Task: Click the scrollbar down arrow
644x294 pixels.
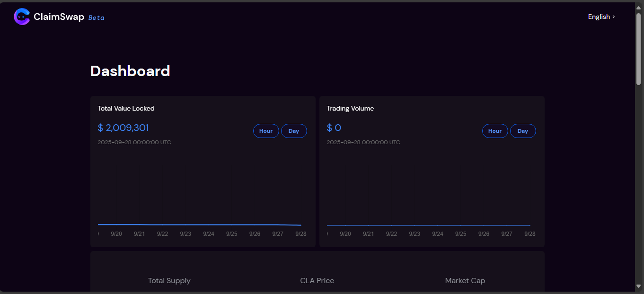Action: tap(639, 286)
